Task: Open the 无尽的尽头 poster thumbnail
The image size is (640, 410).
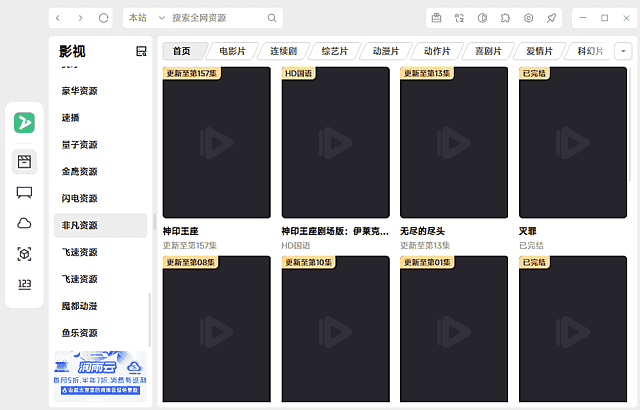Action: [x=454, y=143]
